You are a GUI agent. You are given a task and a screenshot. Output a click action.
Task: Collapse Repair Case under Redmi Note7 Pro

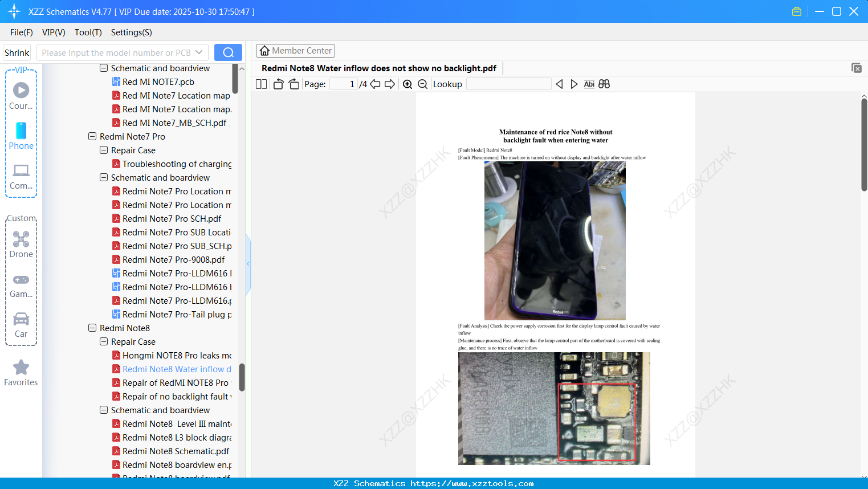(x=104, y=150)
